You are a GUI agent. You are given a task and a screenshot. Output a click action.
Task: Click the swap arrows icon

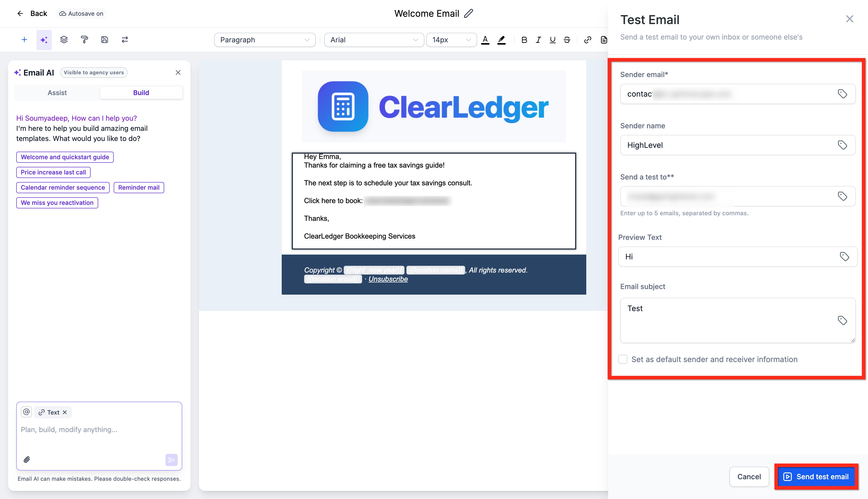(125, 40)
